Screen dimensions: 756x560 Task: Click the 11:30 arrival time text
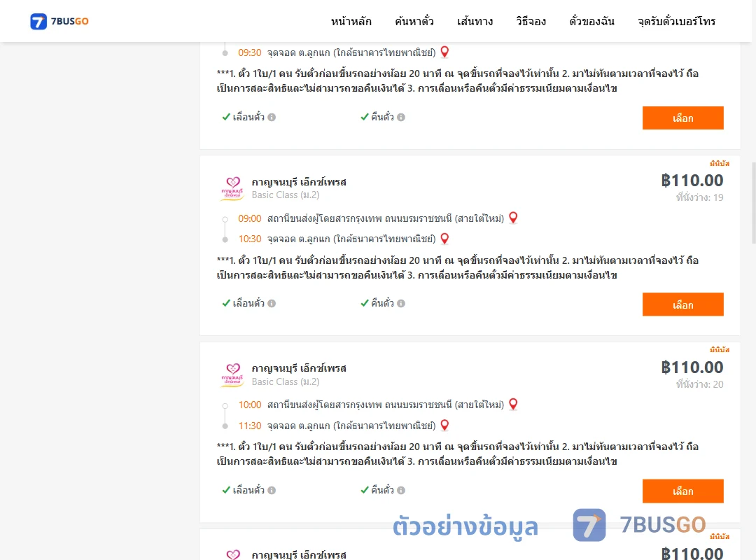click(250, 426)
